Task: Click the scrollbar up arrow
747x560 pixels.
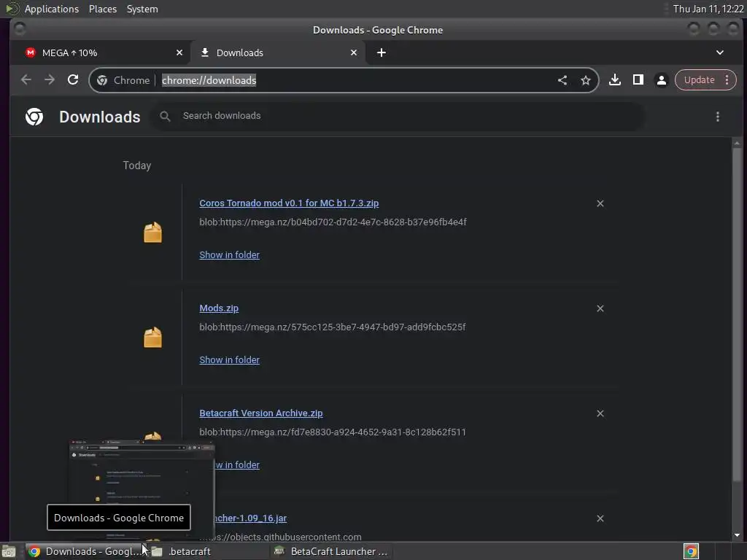Action: pos(737,143)
